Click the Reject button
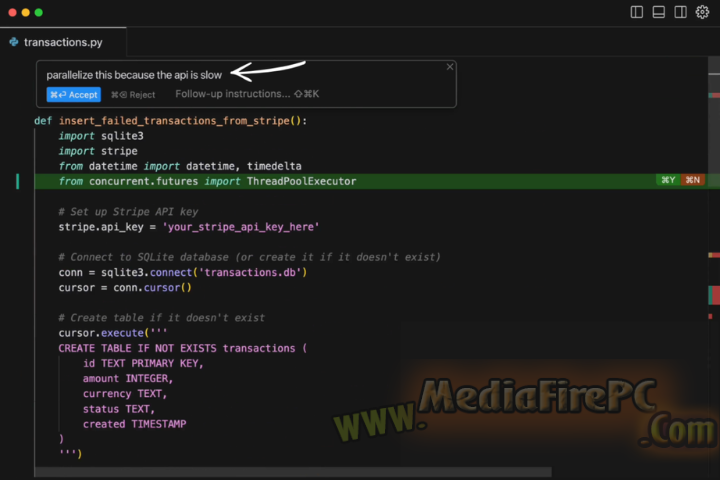 [133, 95]
